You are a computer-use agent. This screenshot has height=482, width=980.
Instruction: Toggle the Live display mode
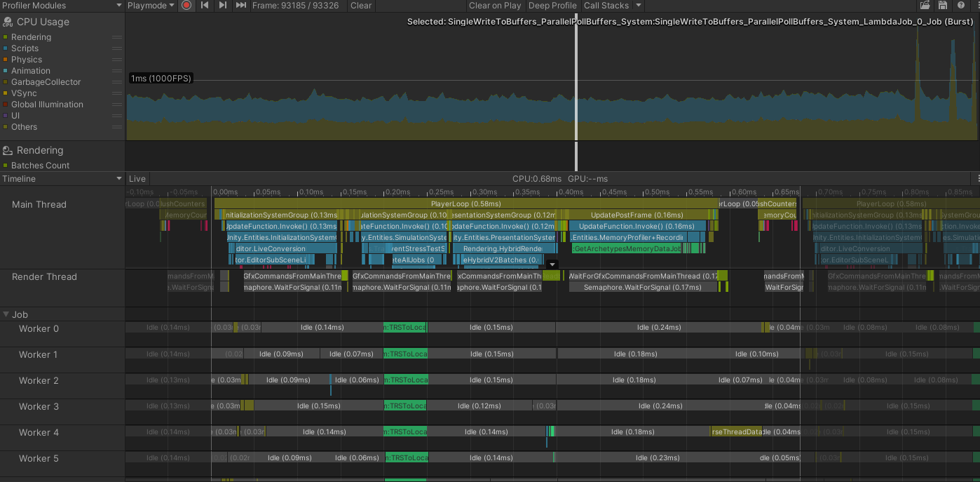tap(137, 178)
